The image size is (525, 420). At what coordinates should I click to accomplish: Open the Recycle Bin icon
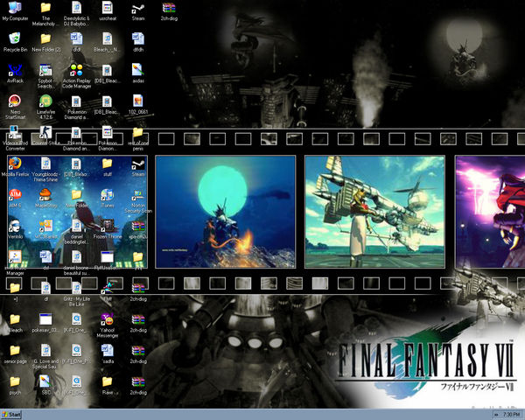pyautogui.click(x=15, y=42)
